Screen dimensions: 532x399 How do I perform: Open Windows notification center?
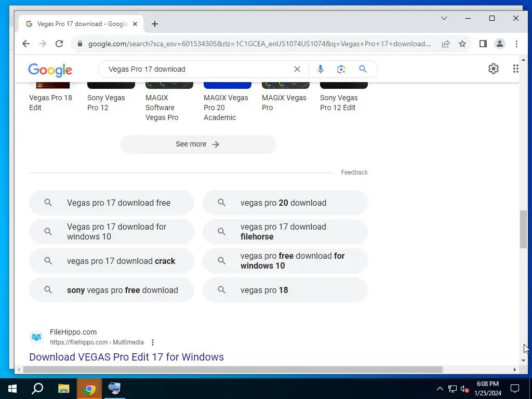coord(515,389)
